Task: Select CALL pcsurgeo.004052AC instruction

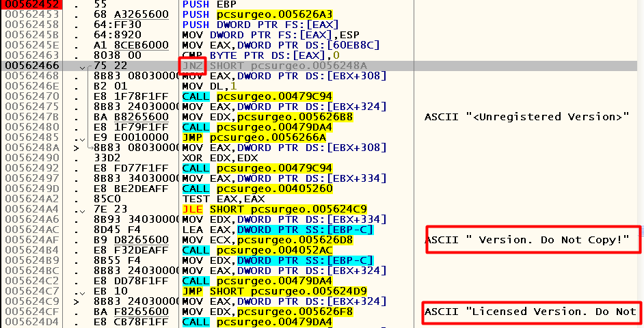Action: pyautogui.click(x=258, y=250)
